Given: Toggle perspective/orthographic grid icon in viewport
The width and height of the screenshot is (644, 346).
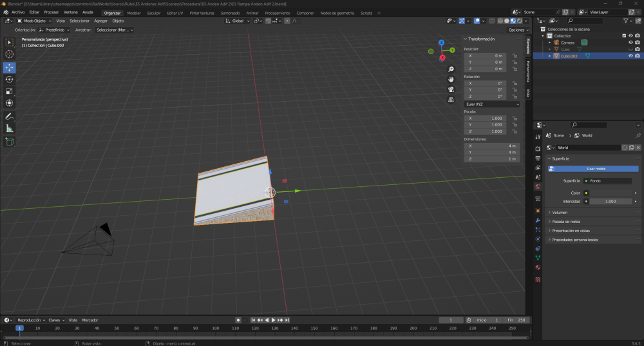Looking at the screenshot, I should pyautogui.click(x=451, y=100).
